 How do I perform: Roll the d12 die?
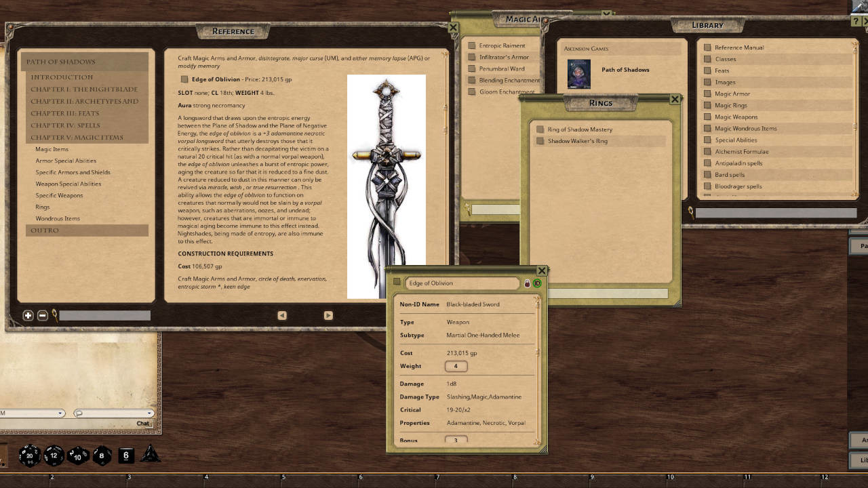[x=54, y=455]
